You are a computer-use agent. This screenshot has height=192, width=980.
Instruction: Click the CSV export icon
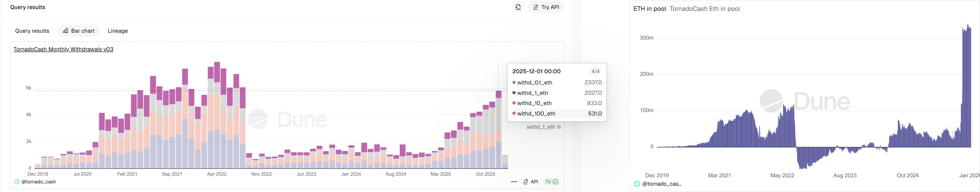pos(518,7)
